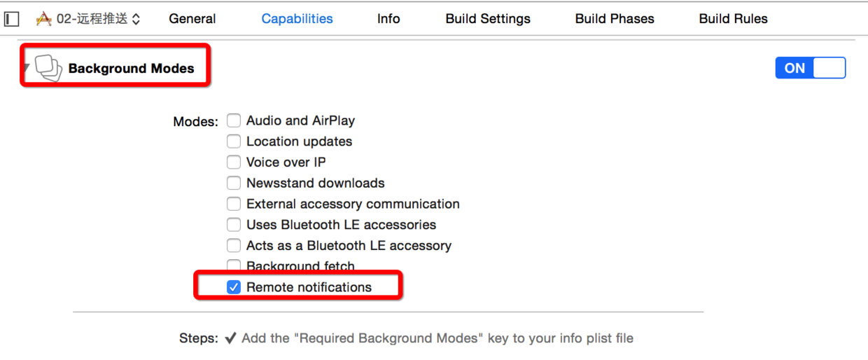This screenshot has width=868, height=360.
Task: Select the Capabilities tab
Action: (297, 19)
